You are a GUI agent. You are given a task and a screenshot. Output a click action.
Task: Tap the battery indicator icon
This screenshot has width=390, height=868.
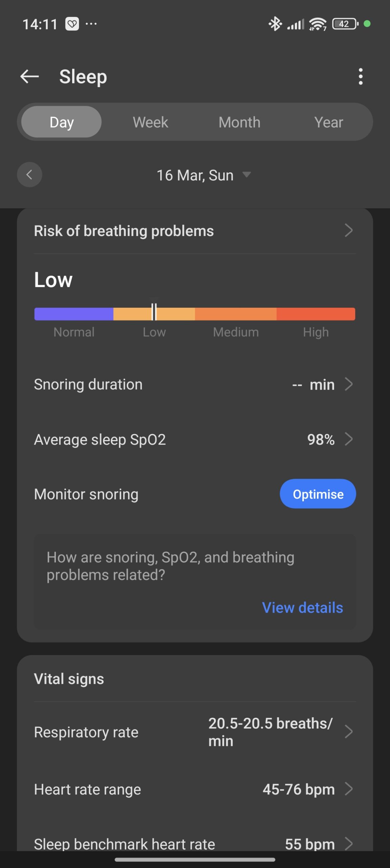[345, 24]
